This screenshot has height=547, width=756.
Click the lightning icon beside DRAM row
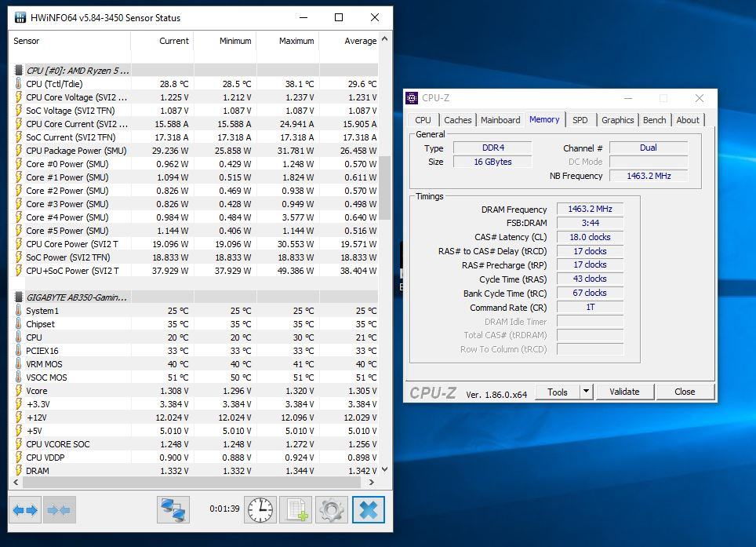click(x=19, y=471)
